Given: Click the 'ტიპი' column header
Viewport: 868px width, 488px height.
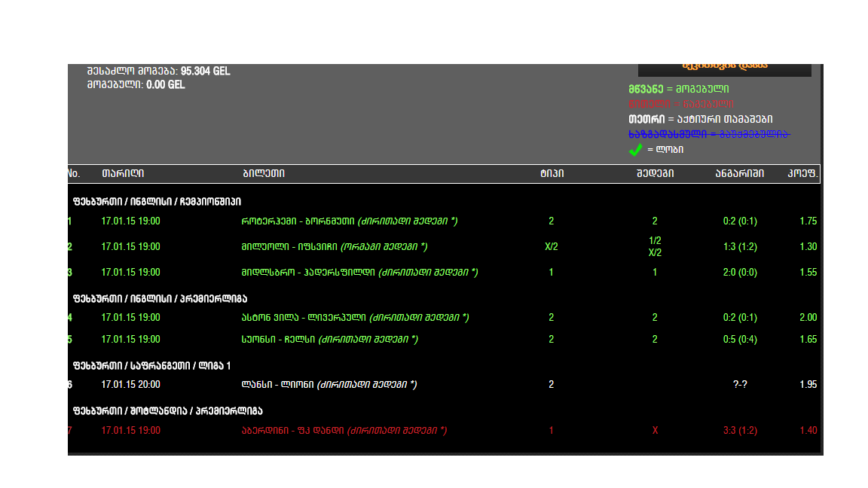Looking at the screenshot, I should (x=552, y=173).
